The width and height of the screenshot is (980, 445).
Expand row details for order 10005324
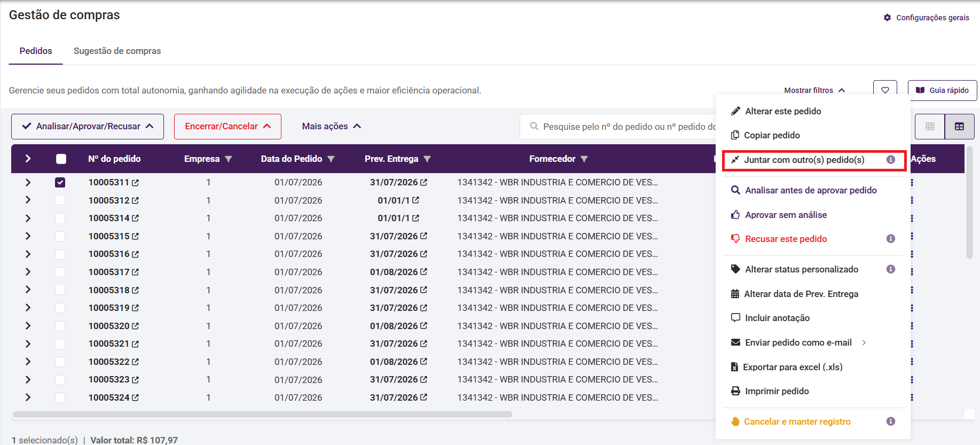[x=28, y=398]
